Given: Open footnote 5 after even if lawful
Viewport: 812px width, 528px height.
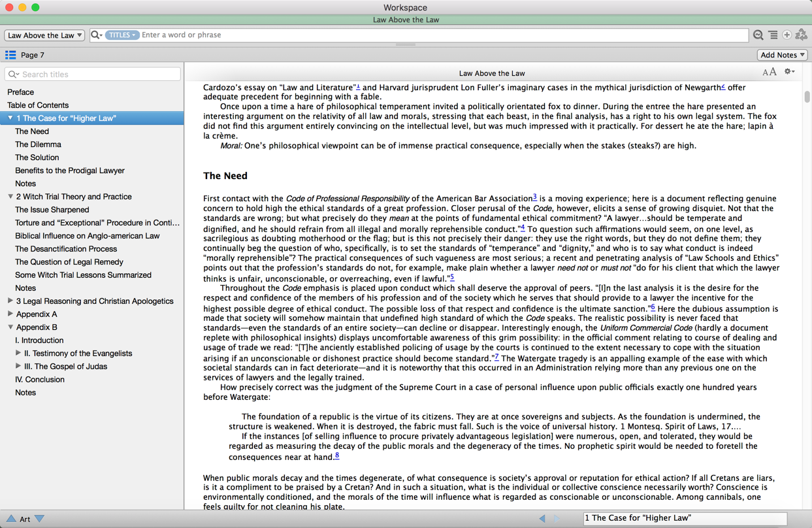Looking at the screenshot, I should (452, 277).
